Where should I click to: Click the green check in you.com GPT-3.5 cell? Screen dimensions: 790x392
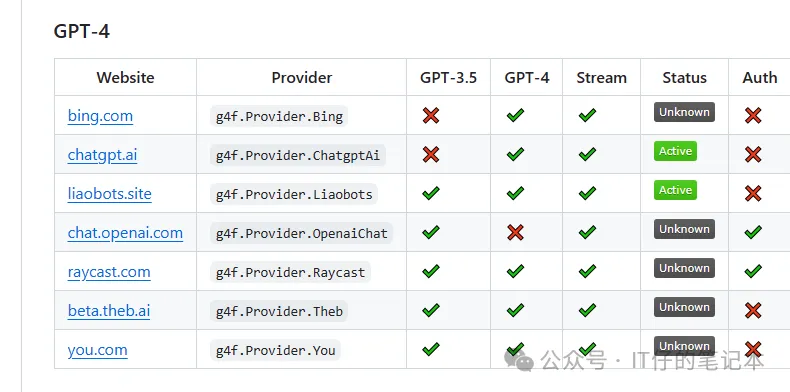click(431, 349)
